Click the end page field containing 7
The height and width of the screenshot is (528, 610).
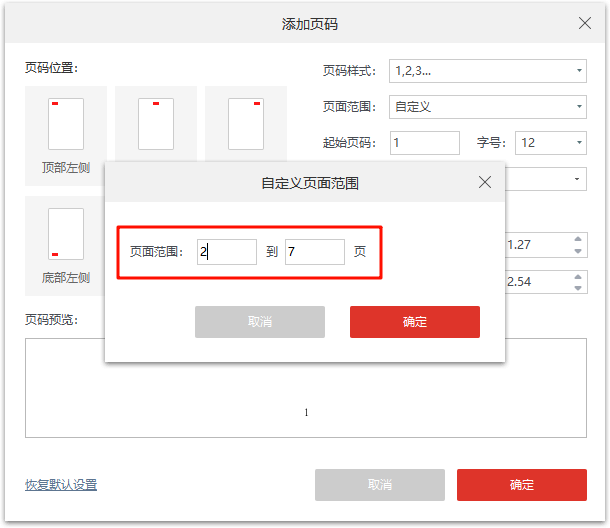[315, 252]
